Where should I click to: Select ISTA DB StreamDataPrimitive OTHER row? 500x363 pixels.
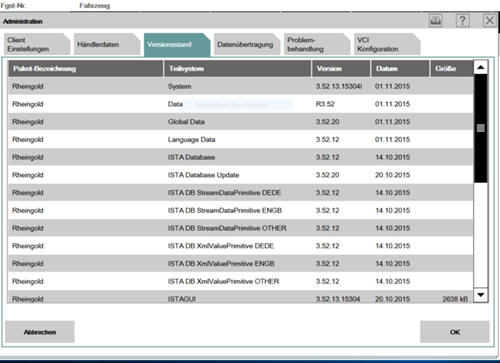tap(240, 228)
